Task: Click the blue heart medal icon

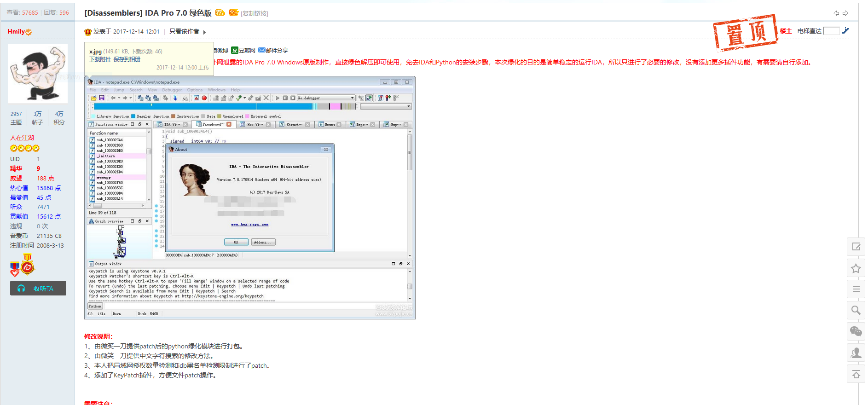Action: 15,269
